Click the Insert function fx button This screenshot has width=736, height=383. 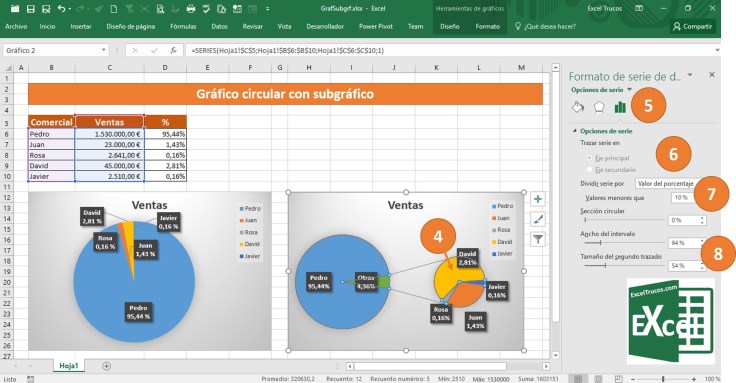pyautogui.click(x=174, y=50)
